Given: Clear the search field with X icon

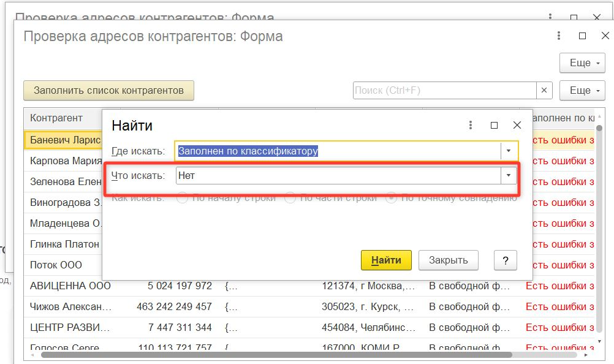Looking at the screenshot, I should (x=544, y=91).
